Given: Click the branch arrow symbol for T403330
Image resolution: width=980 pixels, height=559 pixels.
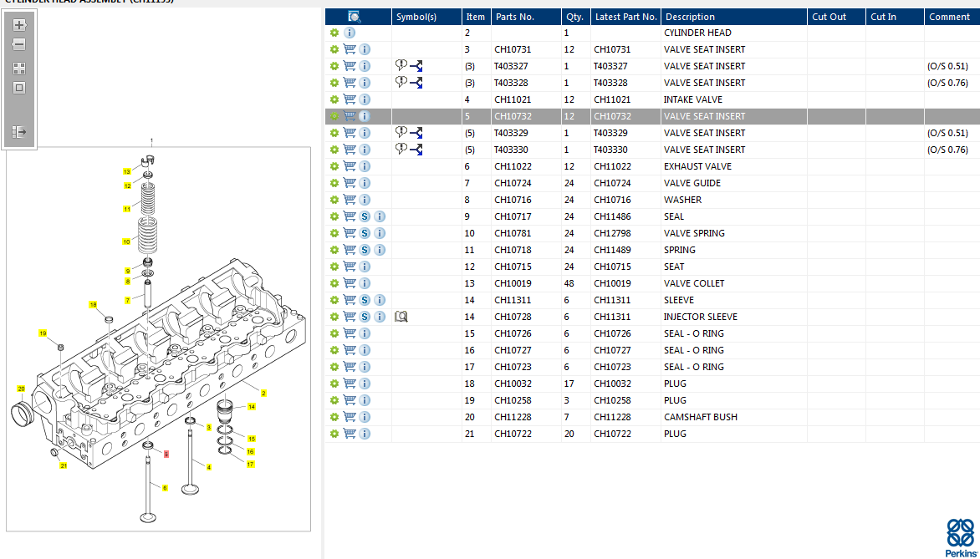Looking at the screenshot, I should (x=416, y=150).
